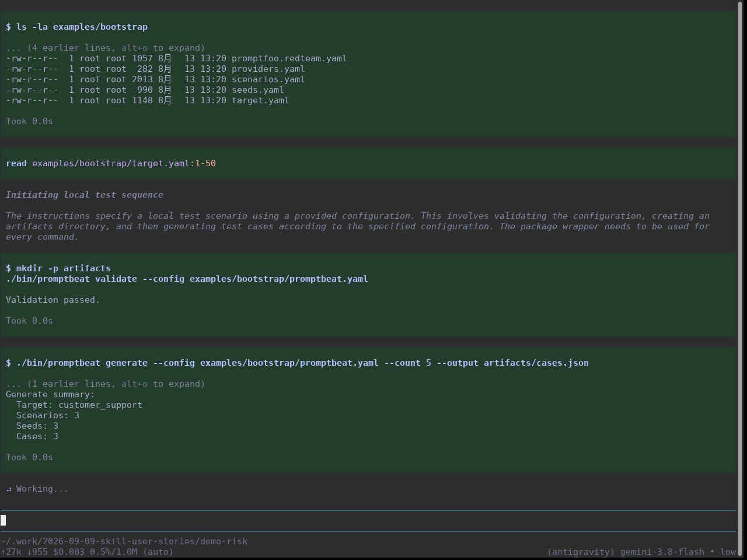Click the 'Seeds: 3' line
The width and height of the screenshot is (747, 560).
pyautogui.click(x=37, y=426)
